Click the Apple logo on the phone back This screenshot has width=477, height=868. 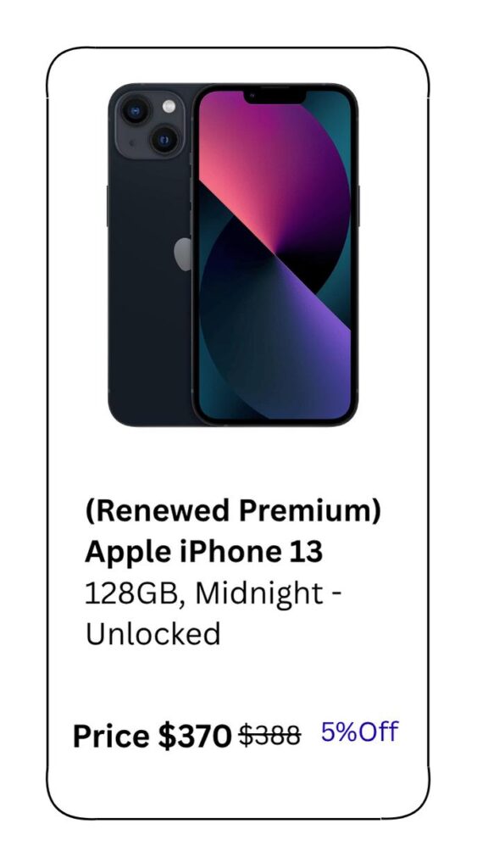click(x=183, y=254)
